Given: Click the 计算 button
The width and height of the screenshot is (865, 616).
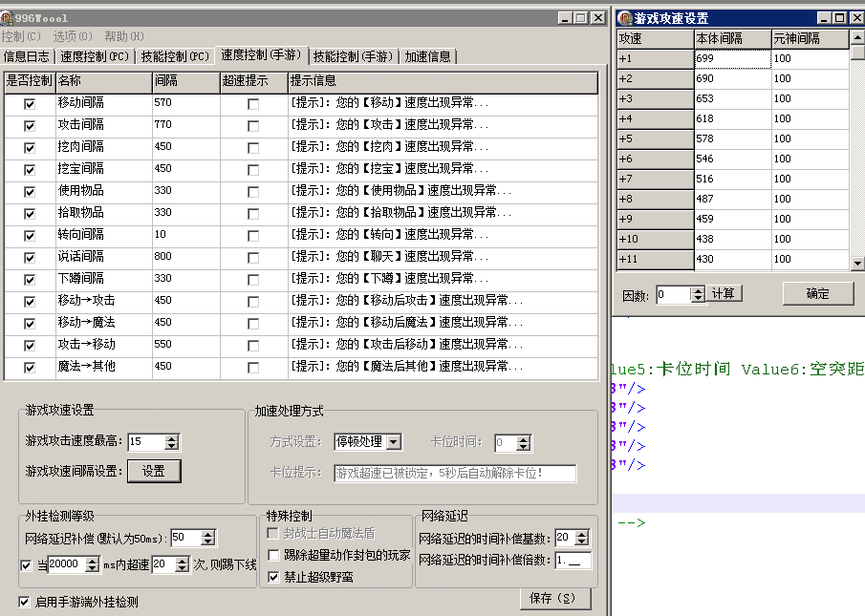Looking at the screenshot, I should click(724, 293).
